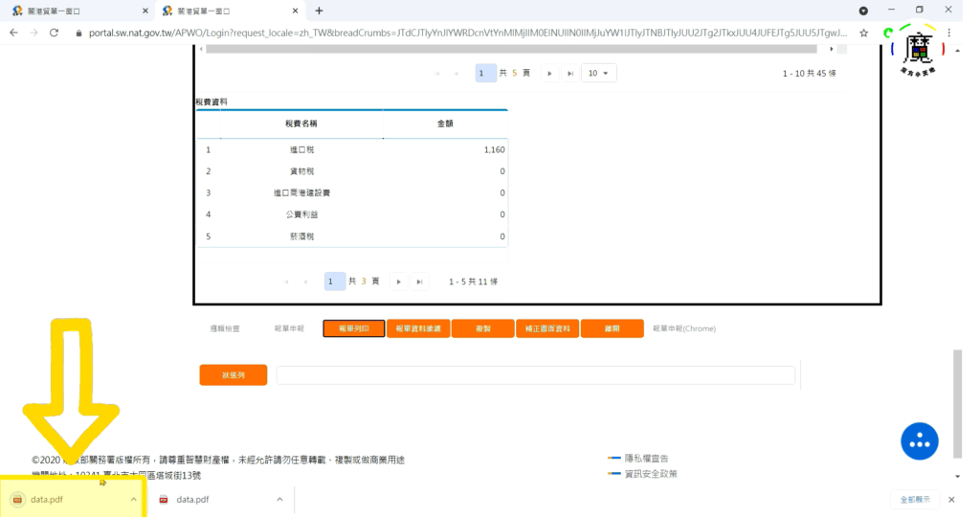Click the browser forward arrow
Screen dimensions: 980x517
pyautogui.click(x=33, y=33)
